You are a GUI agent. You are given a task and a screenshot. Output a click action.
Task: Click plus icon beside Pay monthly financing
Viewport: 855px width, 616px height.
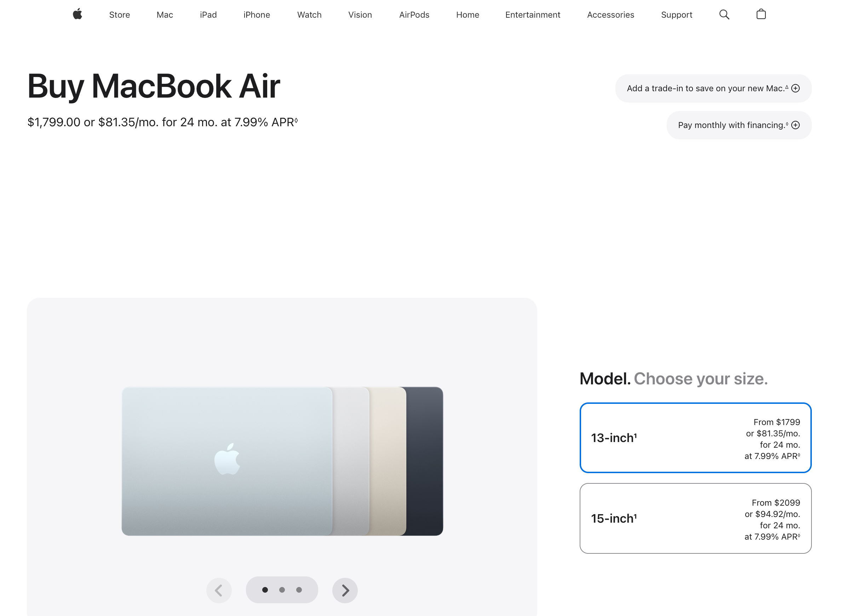tap(796, 125)
